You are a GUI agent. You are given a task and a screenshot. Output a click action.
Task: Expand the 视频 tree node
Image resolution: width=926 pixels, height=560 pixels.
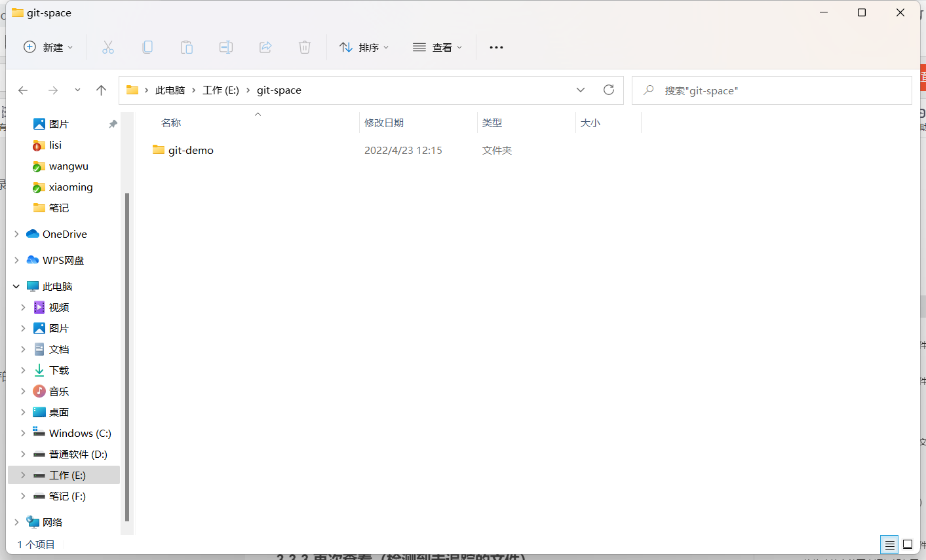(x=23, y=307)
